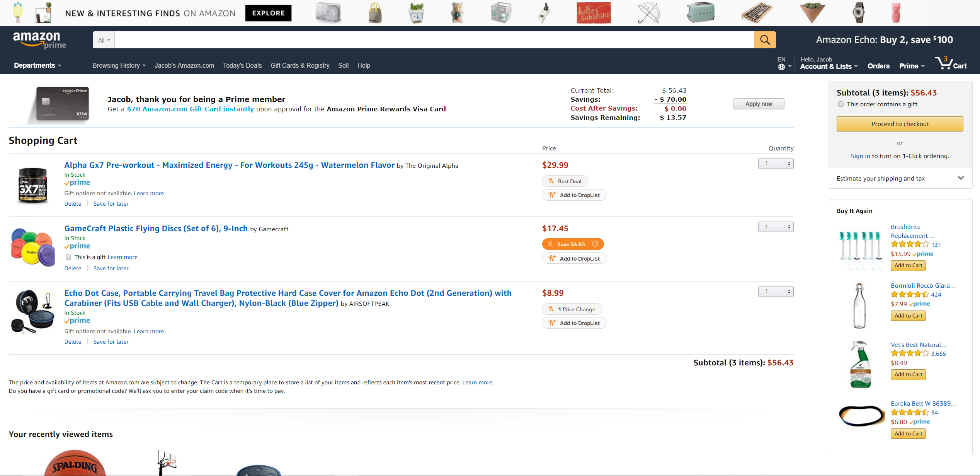Open the All search category dropdown
Viewport: 980px width, 476px height.
104,40
